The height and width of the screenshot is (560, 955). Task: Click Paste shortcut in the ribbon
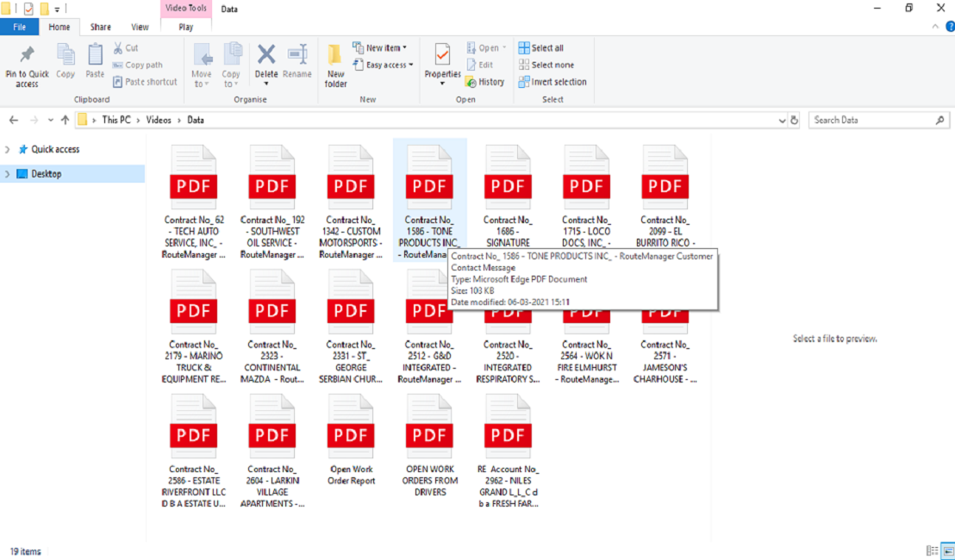point(145,82)
